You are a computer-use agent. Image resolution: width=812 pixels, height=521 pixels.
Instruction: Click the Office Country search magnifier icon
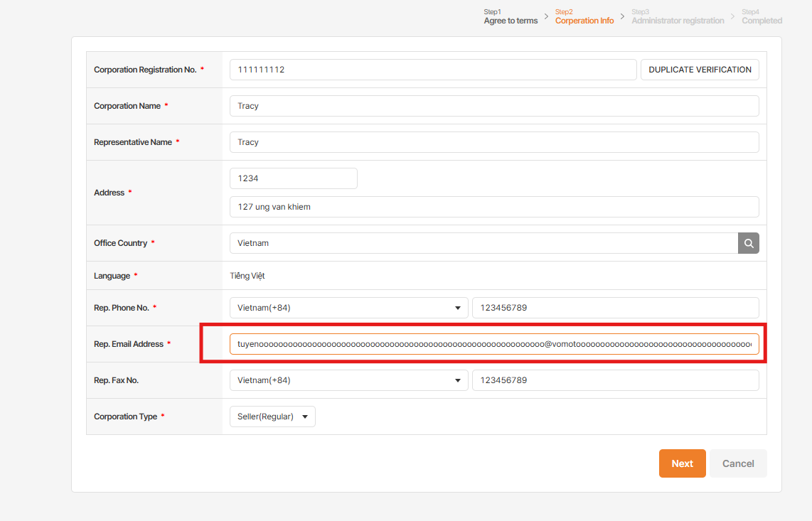click(748, 243)
